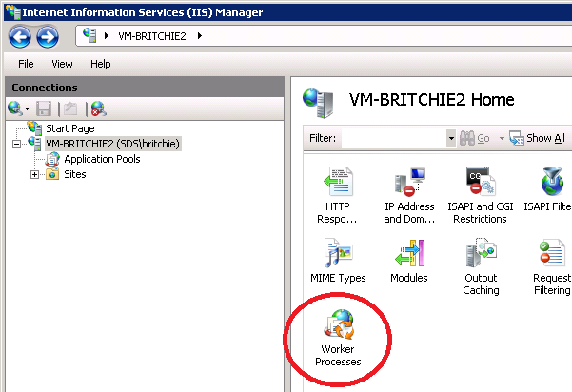Viewport: 572px width, 392px height.
Task: Open ISAPI and CGI Restrictions
Action: pyautogui.click(x=480, y=195)
